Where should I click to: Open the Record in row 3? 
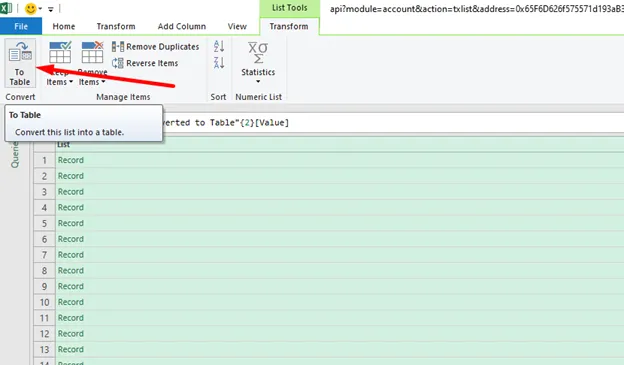click(x=70, y=192)
